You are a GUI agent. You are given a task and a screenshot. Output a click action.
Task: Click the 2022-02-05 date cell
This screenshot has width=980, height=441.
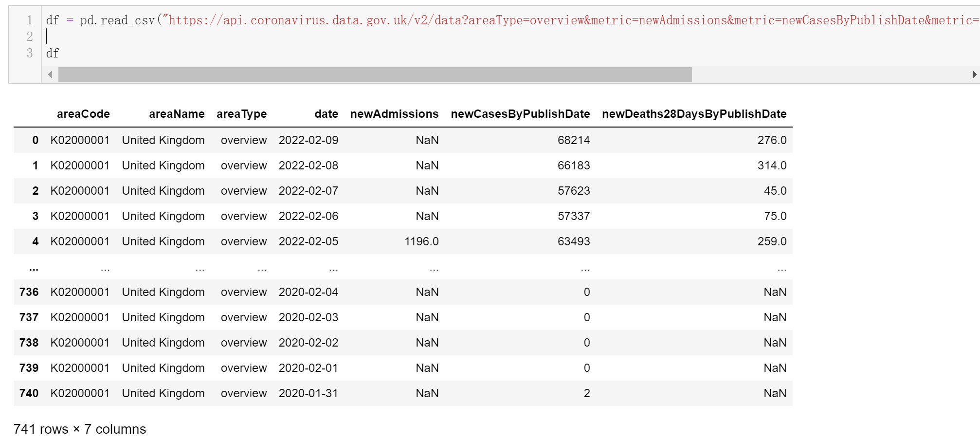click(309, 241)
